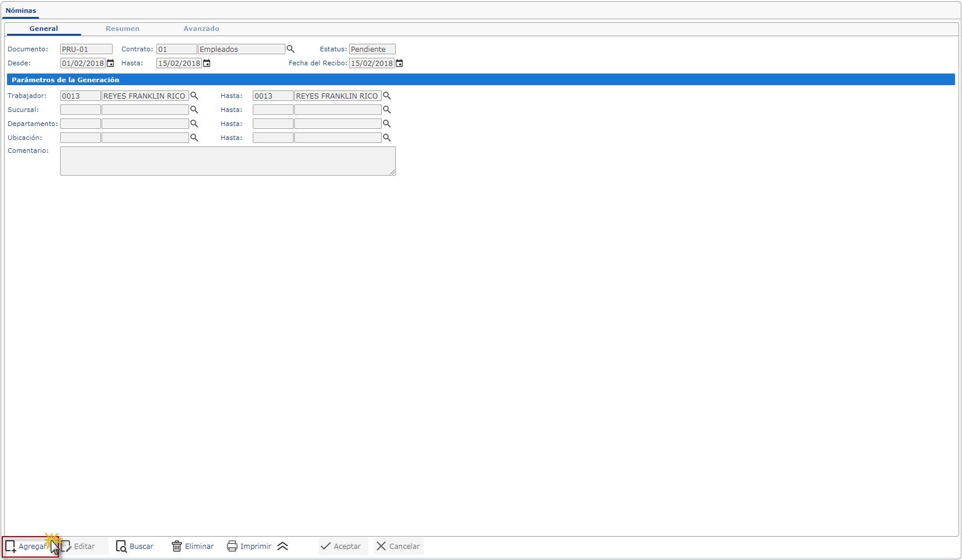
Task: Search Ubicación Hasta using its magnifier icon
Action: [386, 138]
